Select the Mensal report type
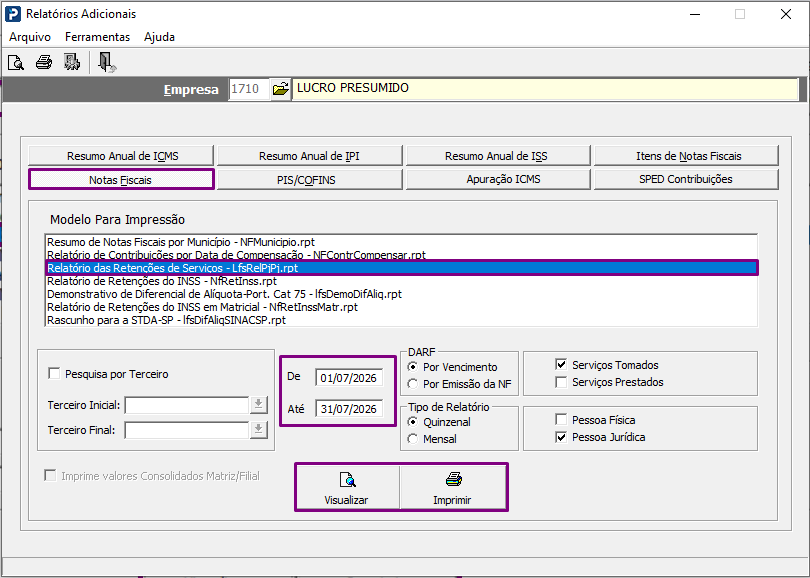The image size is (810, 578). 413,439
